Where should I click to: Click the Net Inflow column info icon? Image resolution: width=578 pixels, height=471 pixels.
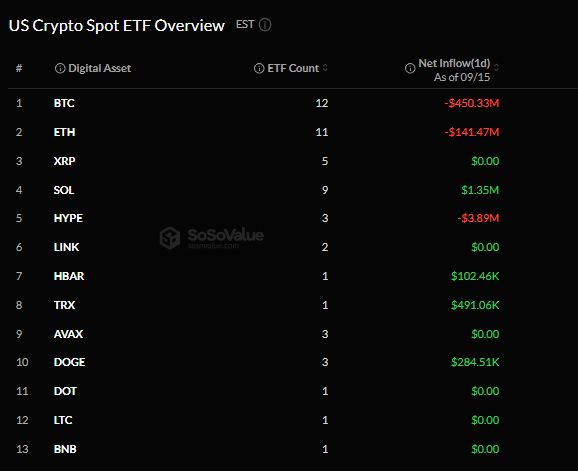tap(410, 68)
